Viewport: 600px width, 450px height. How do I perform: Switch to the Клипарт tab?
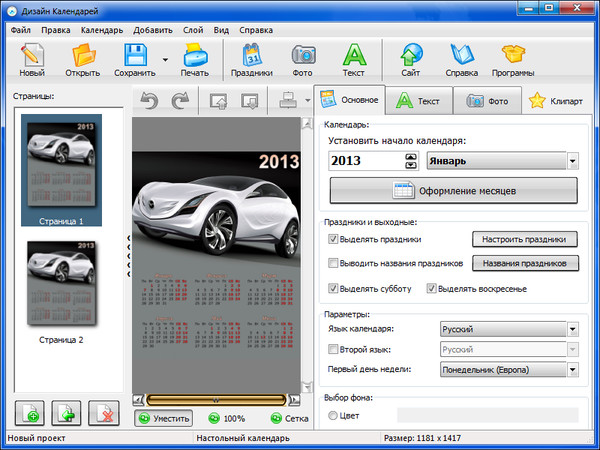click(556, 101)
